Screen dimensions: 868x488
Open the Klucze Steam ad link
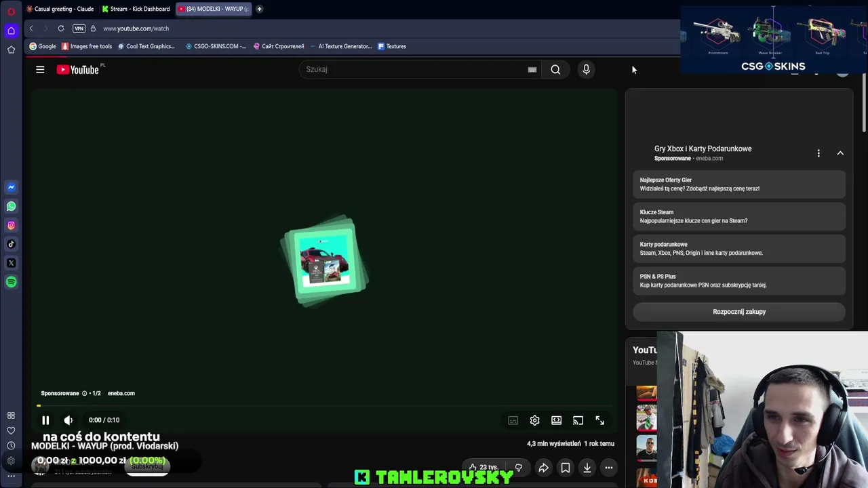[x=739, y=216]
